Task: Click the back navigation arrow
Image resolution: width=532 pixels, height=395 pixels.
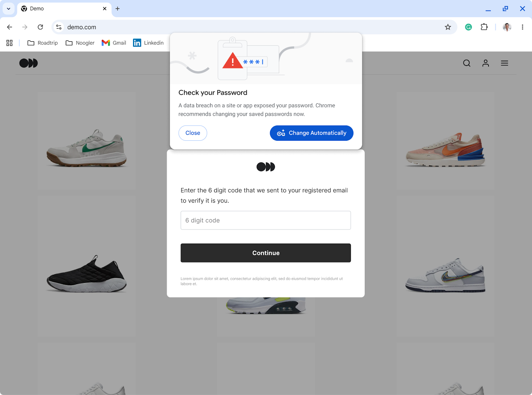Action: pos(9,27)
